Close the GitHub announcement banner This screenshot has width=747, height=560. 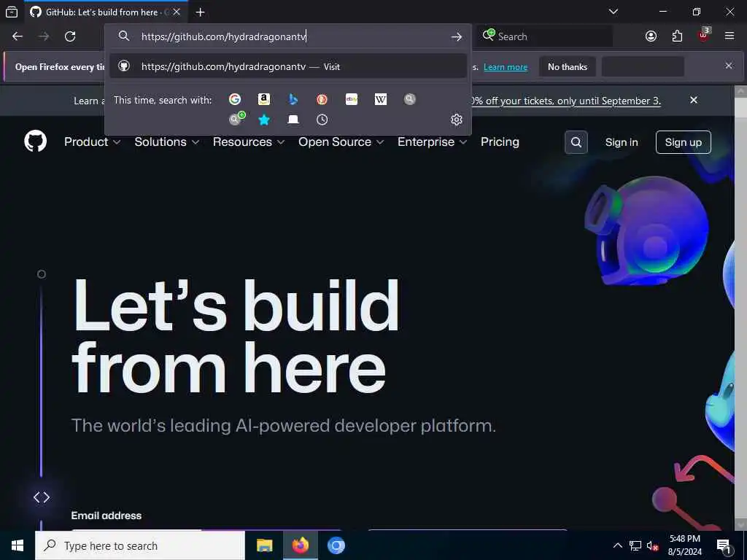point(694,100)
